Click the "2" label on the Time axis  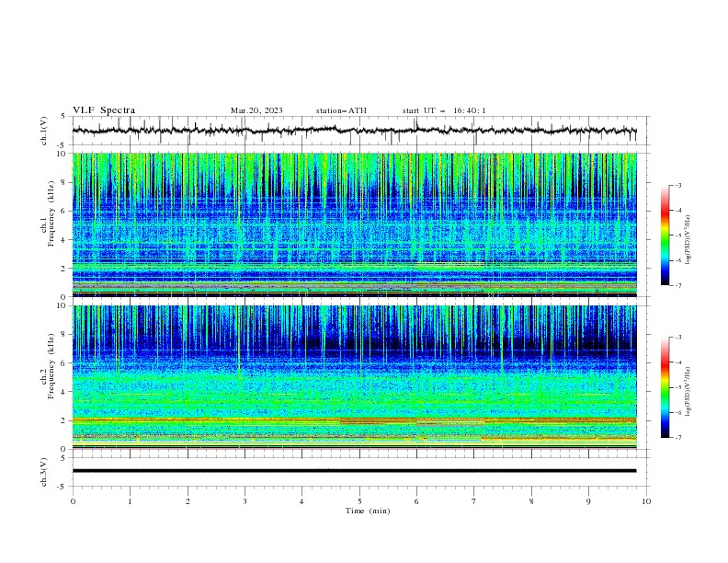pyautogui.click(x=188, y=501)
